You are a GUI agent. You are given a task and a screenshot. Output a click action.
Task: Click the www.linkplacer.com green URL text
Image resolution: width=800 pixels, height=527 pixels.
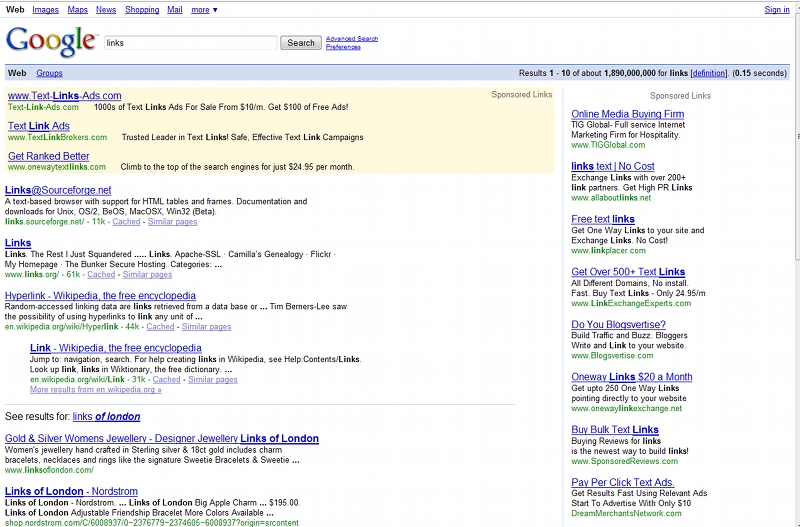[x=609, y=250]
